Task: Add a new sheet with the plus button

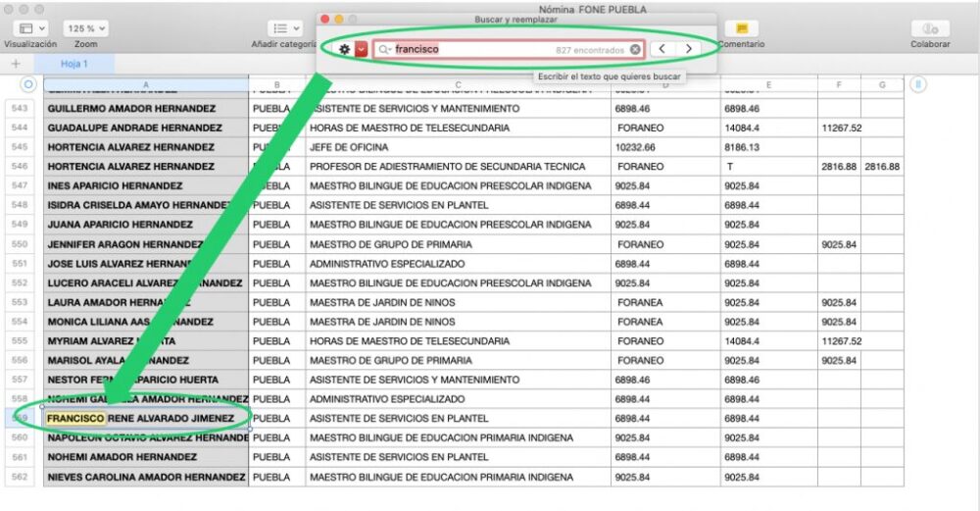Action: click(x=16, y=64)
